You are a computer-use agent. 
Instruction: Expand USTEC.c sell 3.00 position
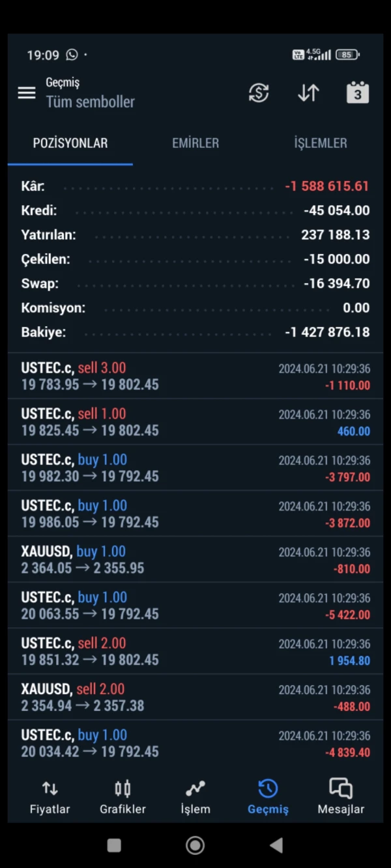(x=195, y=376)
